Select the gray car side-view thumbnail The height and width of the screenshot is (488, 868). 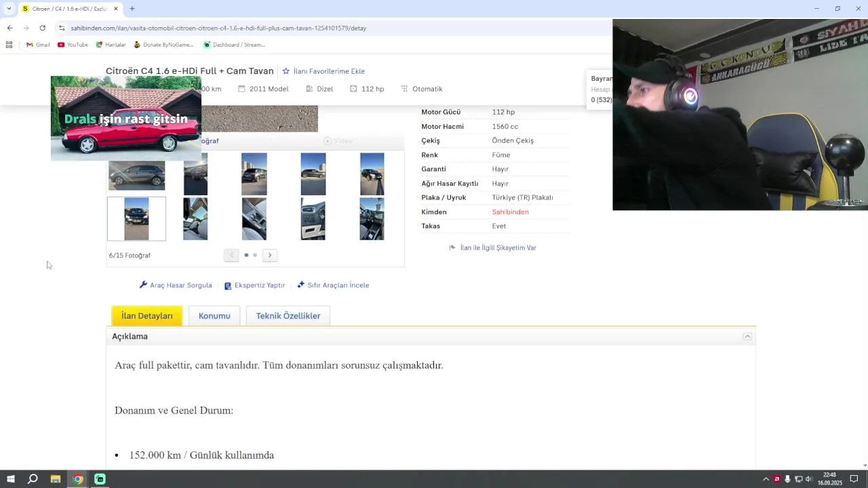[x=136, y=175]
